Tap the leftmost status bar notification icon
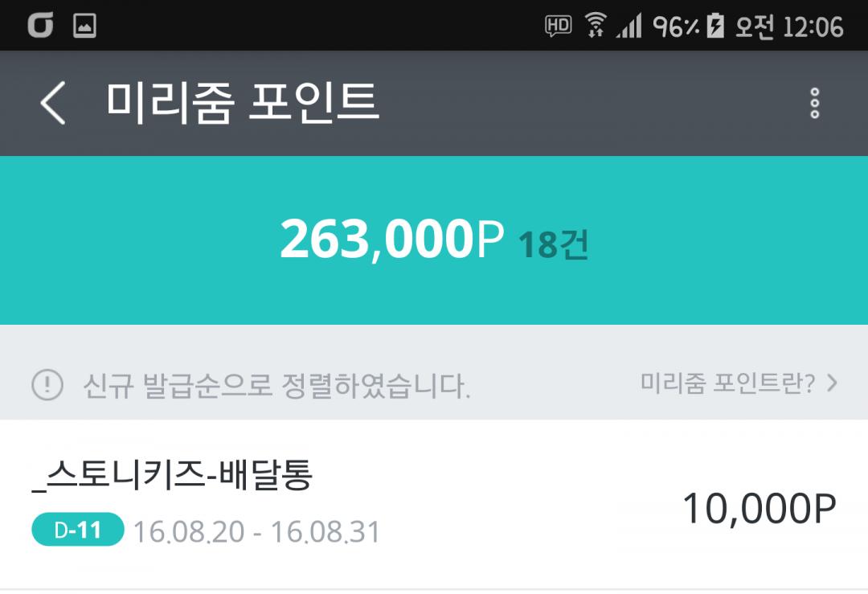868x594 pixels. [39, 27]
